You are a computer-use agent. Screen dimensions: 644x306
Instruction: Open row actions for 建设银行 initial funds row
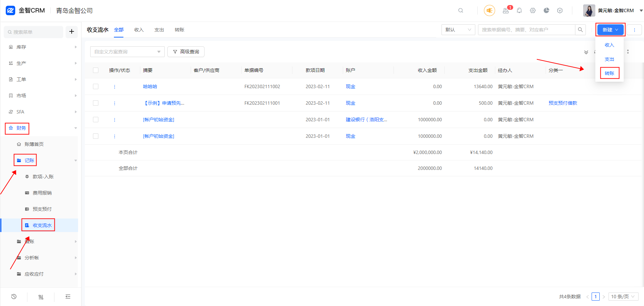(115, 120)
